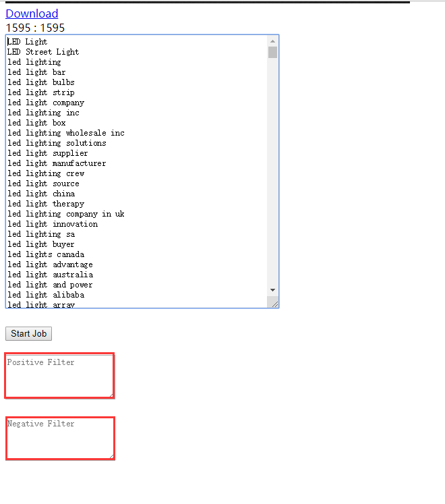This screenshot has height=504, width=445.
Task: Click the keyword list resize handle
Action: [274, 304]
